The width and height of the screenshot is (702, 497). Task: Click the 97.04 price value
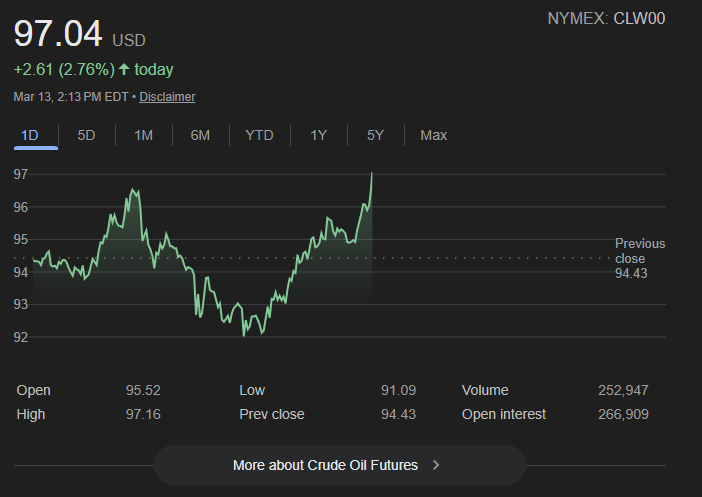click(x=58, y=34)
